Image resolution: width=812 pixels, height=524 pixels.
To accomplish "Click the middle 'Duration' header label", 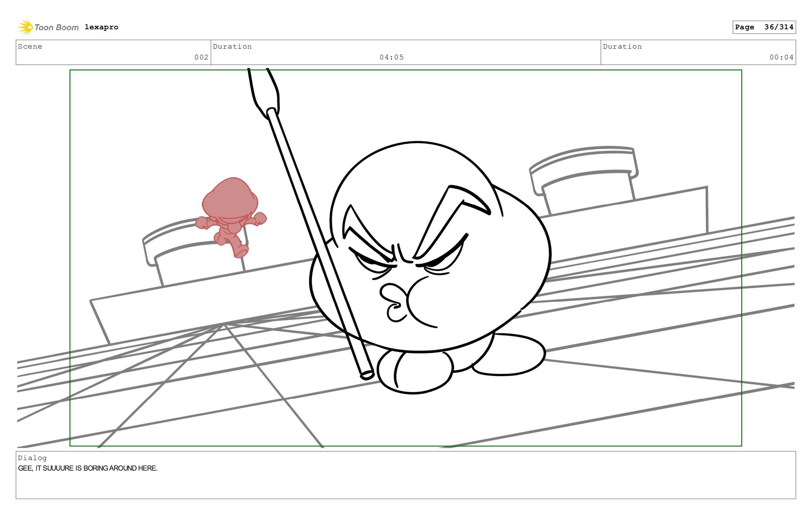I will pyautogui.click(x=232, y=46).
